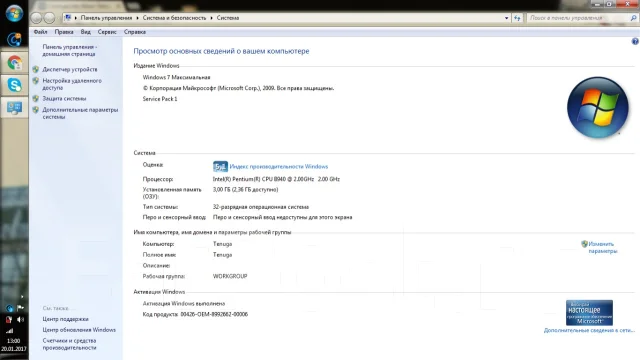
Task: Open 'Счетчики и средства производительности' link
Action: point(69,344)
